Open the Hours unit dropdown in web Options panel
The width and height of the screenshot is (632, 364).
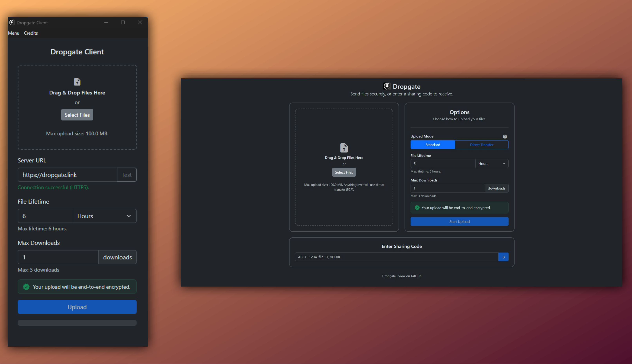coord(492,164)
